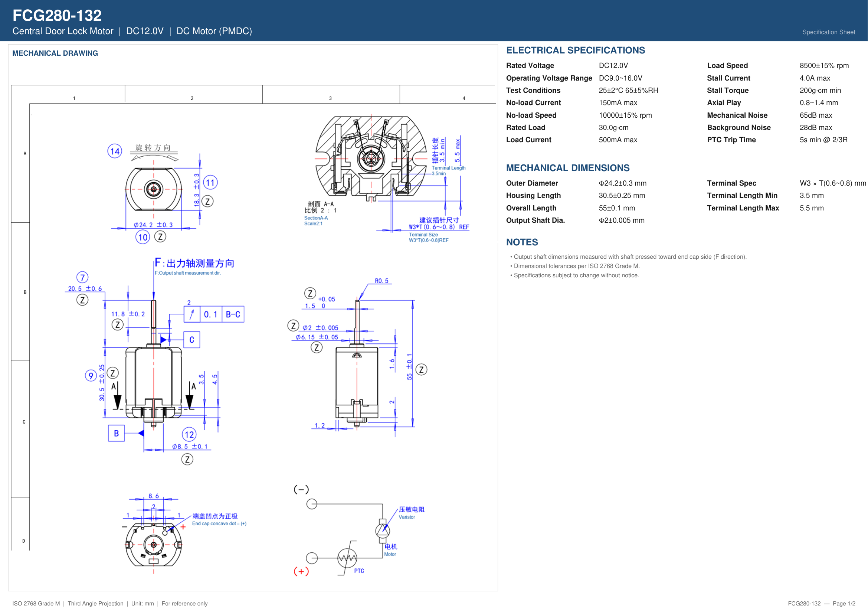Click 'Specification Sheet' label in header
This screenshot has height=614, width=868.
pyautogui.click(x=829, y=32)
